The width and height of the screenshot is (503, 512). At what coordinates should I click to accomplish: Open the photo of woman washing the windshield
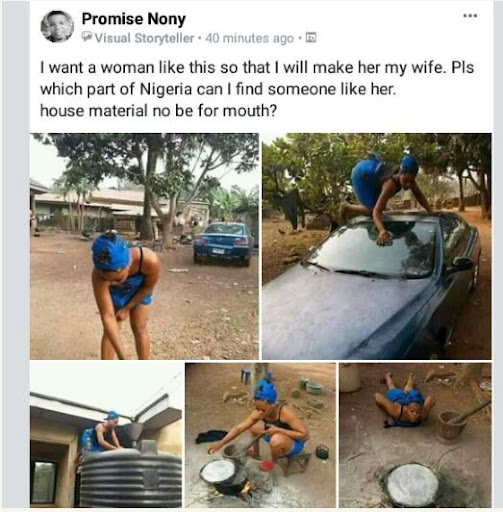point(377,246)
